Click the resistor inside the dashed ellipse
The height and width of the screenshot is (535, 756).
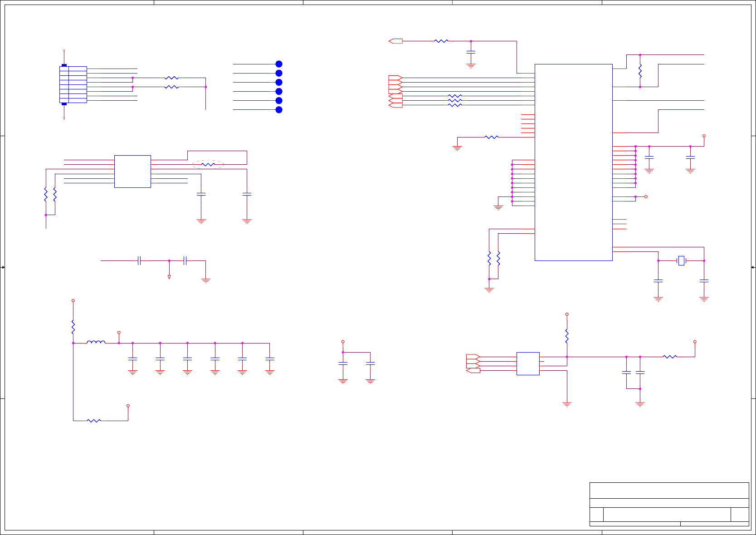click(x=208, y=164)
